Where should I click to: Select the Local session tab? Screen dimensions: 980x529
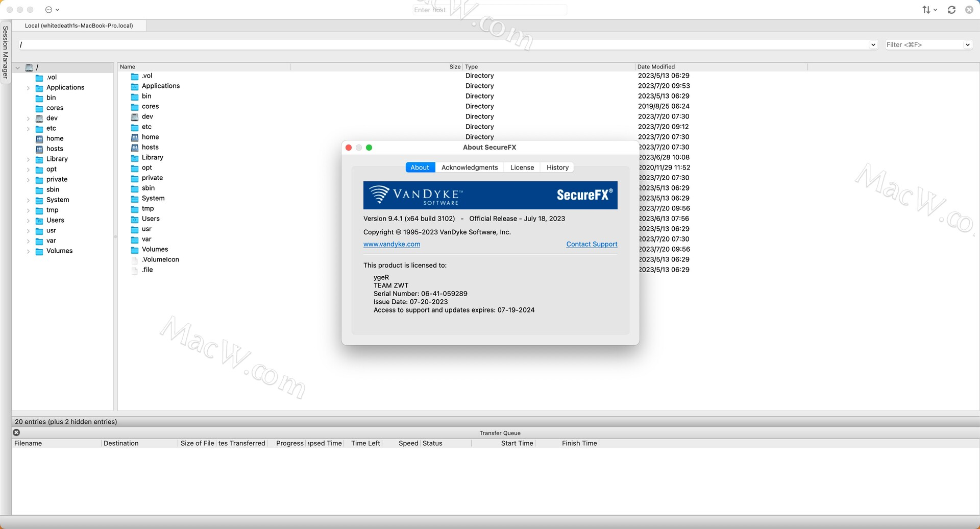79,26
